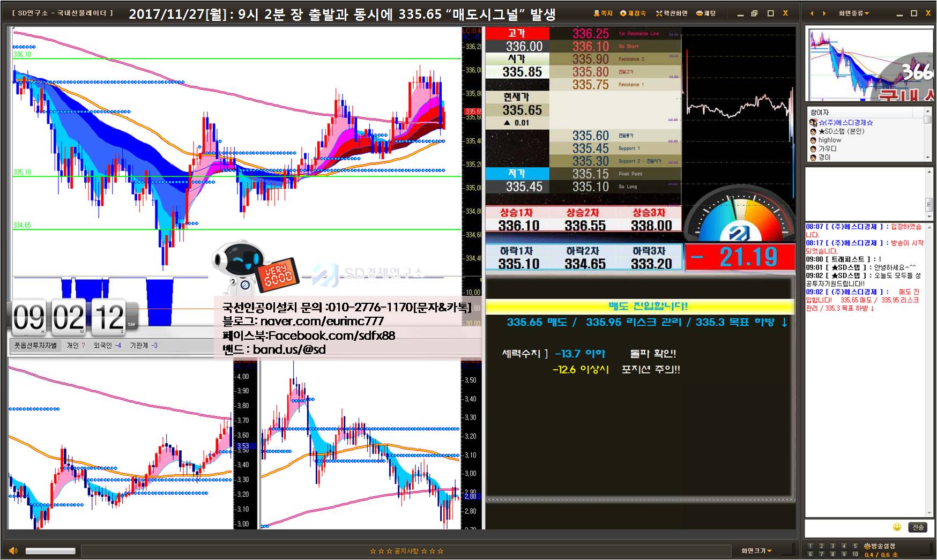Open the 화면종류 dropdown
This screenshot has width=937, height=560.
click(x=854, y=13)
